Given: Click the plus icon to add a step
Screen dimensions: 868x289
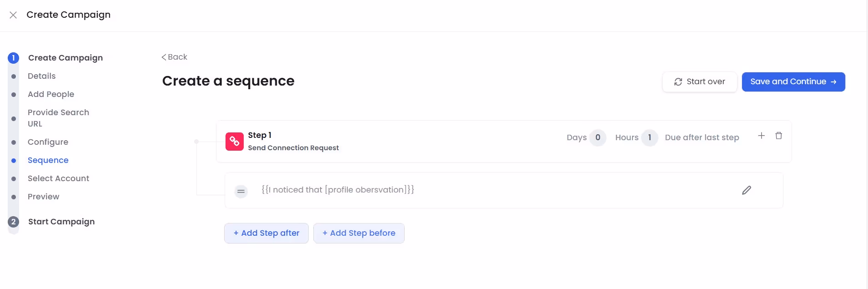Looking at the screenshot, I should (x=762, y=135).
